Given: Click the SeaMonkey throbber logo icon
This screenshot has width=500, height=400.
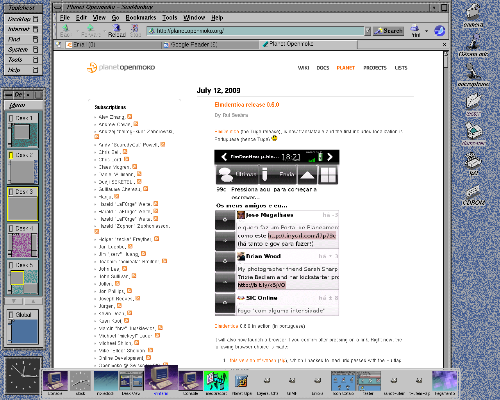Looking at the screenshot, I should [x=439, y=31].
